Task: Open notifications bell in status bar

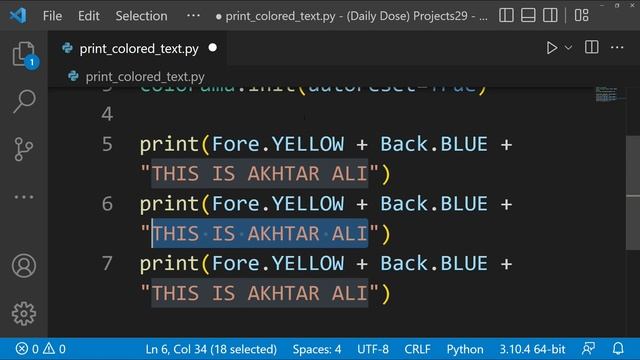Action: pyautogui.click(x=618, y=349)
